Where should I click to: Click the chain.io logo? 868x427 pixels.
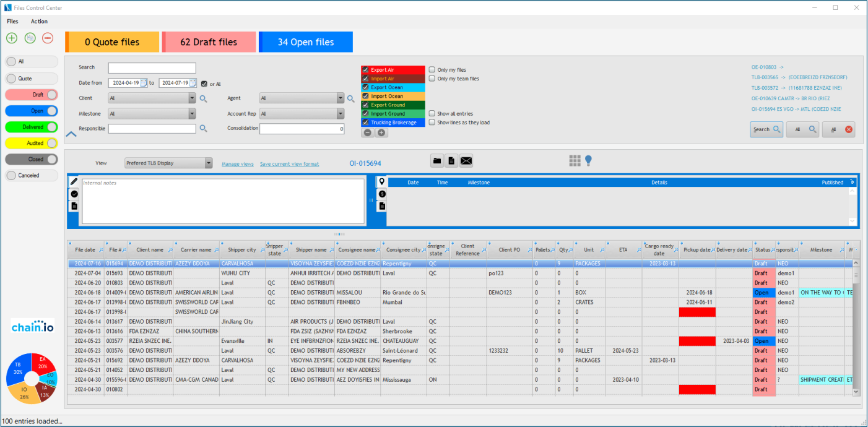coord(33,327)
